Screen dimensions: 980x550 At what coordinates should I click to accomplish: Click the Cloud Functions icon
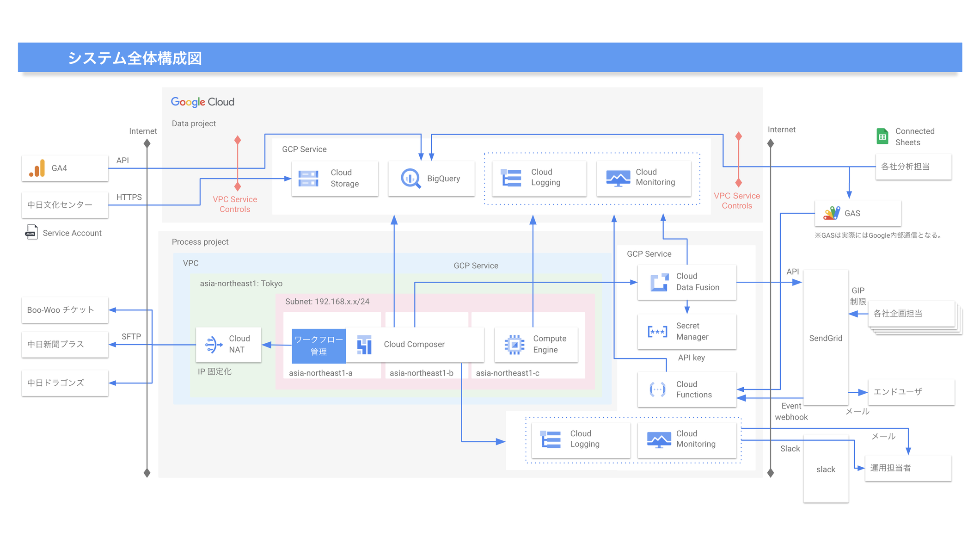(x=657, y=389)
